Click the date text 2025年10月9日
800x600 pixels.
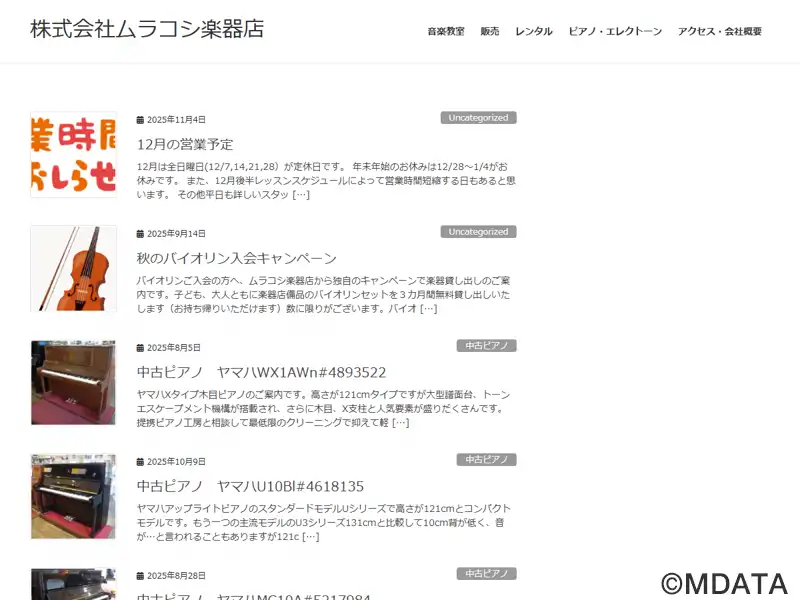pyautogui.click(x=177, y=462)
